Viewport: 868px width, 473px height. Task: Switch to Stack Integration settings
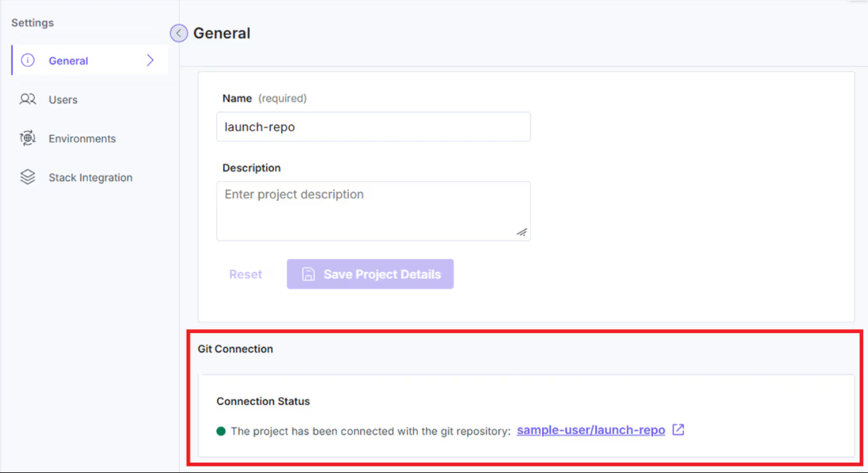90,178
